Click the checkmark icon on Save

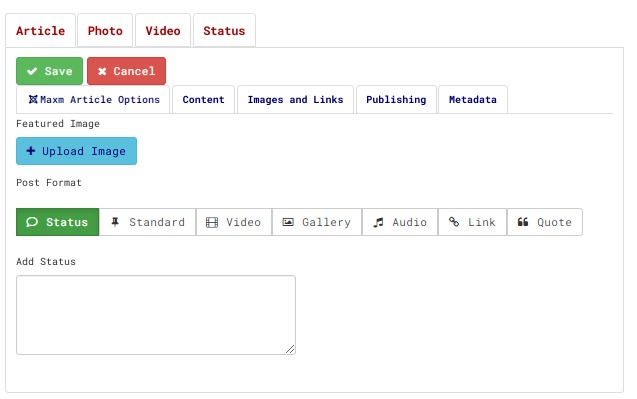click(32, 71)
